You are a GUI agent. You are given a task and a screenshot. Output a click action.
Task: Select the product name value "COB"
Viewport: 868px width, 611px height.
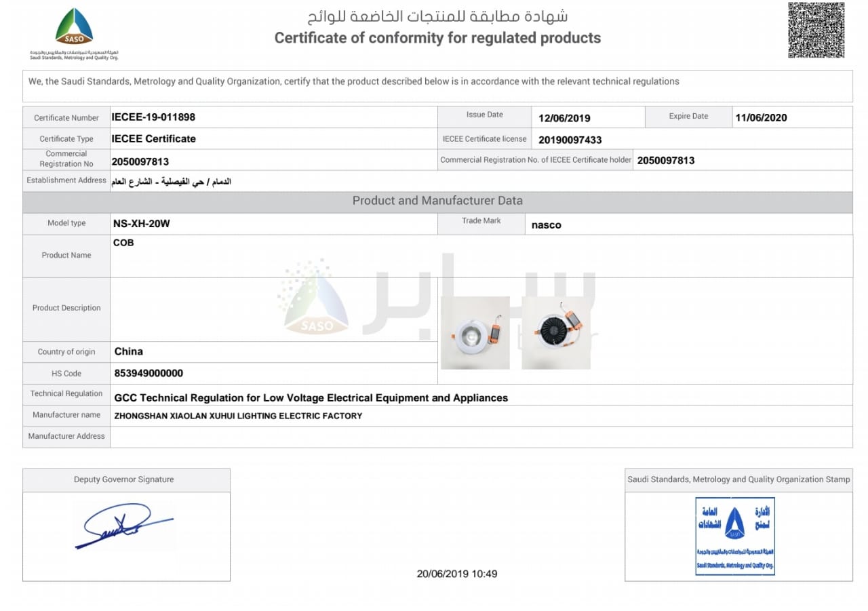(123, 243)
